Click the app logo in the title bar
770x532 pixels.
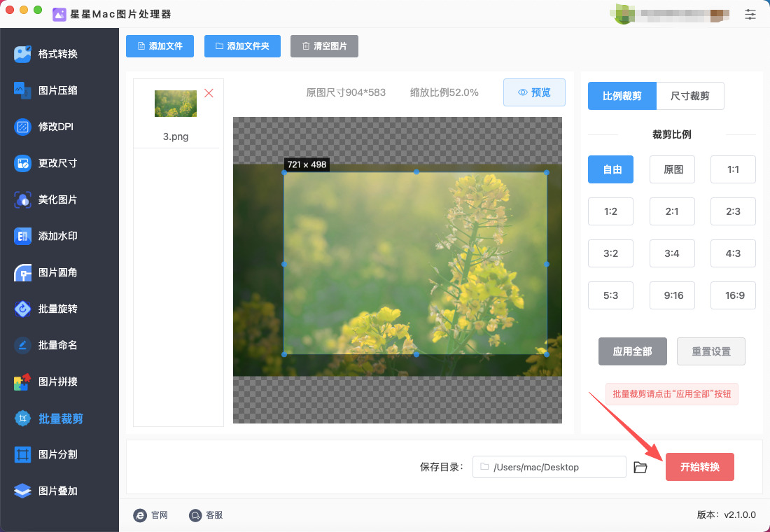click(x=59, y=14)
